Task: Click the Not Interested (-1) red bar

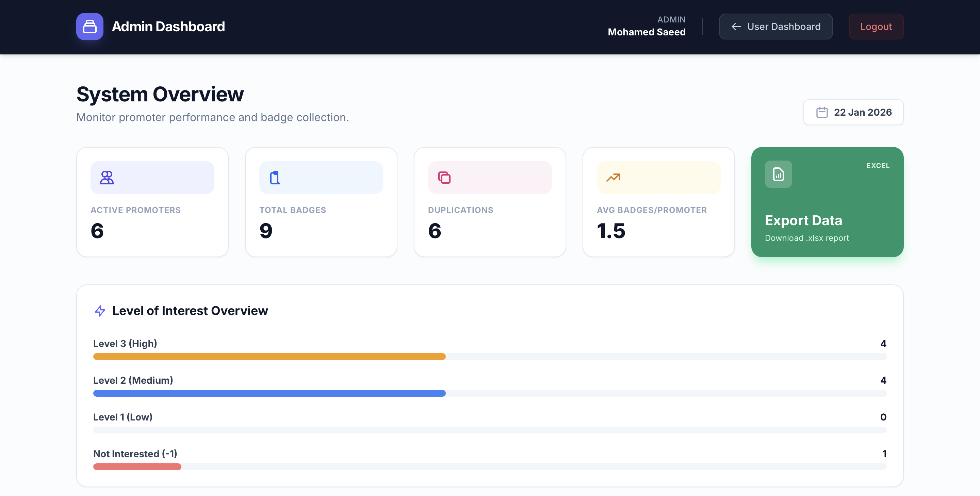Action: tap(137, 467)
